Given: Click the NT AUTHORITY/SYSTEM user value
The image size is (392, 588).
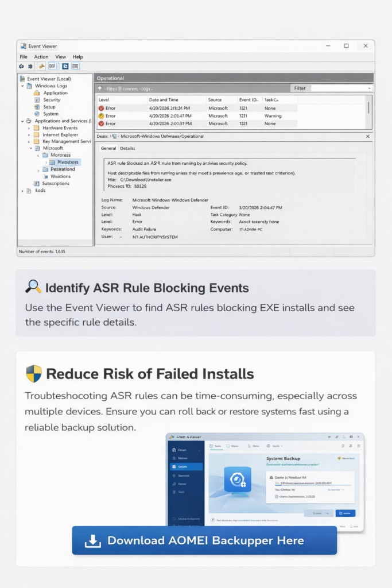Looking at the screenshot, I should point(155,237).
